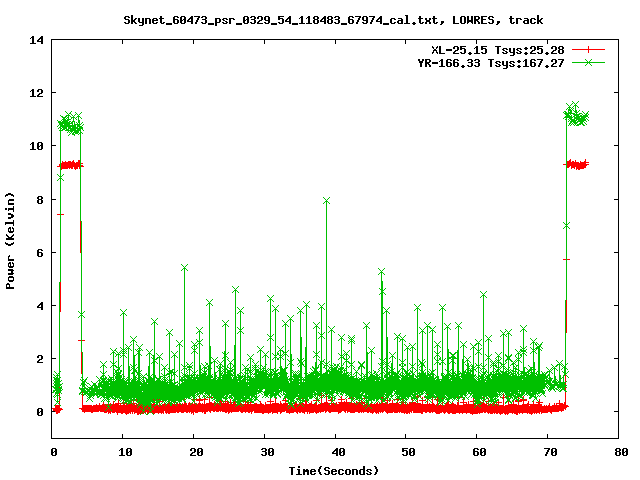The width and height of the screenshot is (640, 480).
Task: Click y-axis tick label 6
Action: tap(40, 253)
